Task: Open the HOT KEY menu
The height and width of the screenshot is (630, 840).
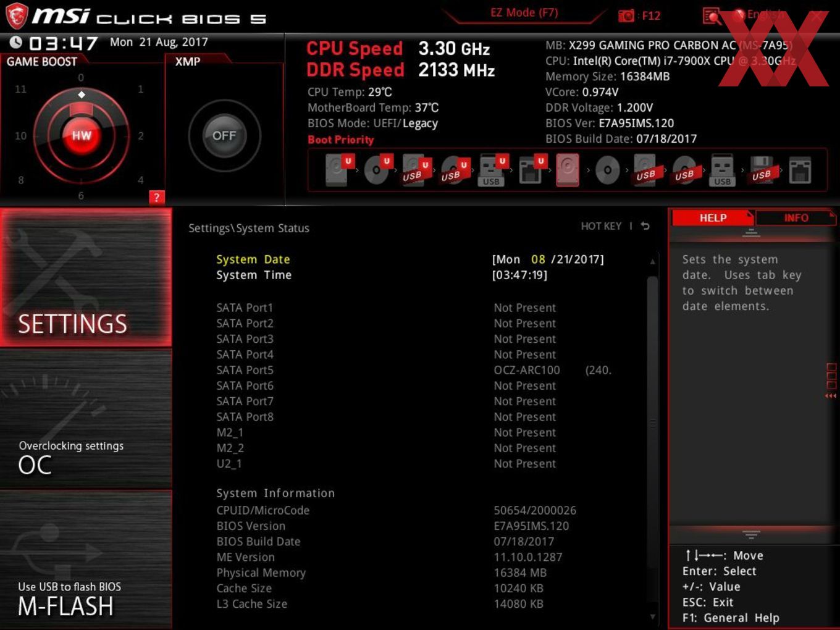Action: click(601, 226)
